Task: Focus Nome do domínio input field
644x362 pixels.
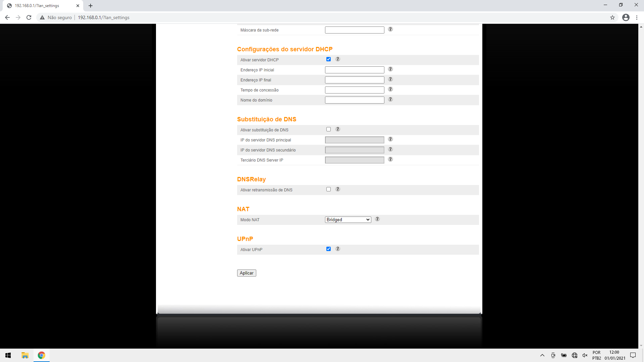Action: [355, 100]
